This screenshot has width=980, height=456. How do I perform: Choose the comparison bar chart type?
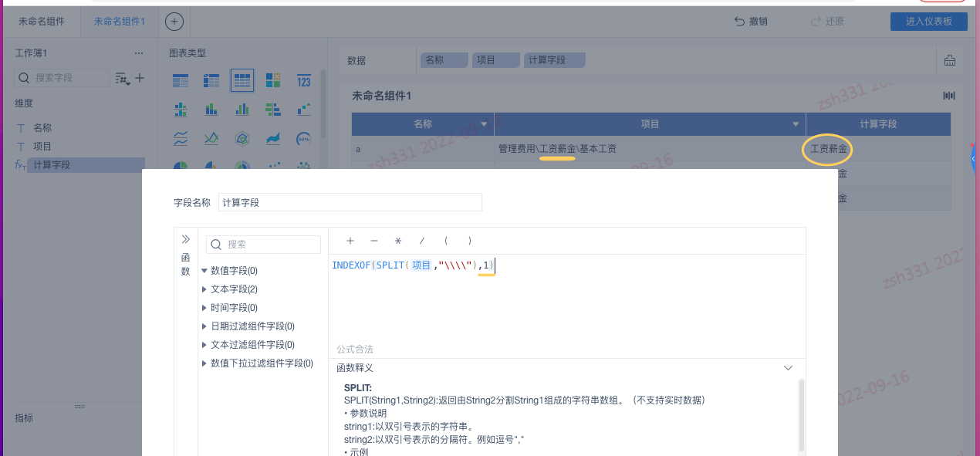[x=273, y=110]
